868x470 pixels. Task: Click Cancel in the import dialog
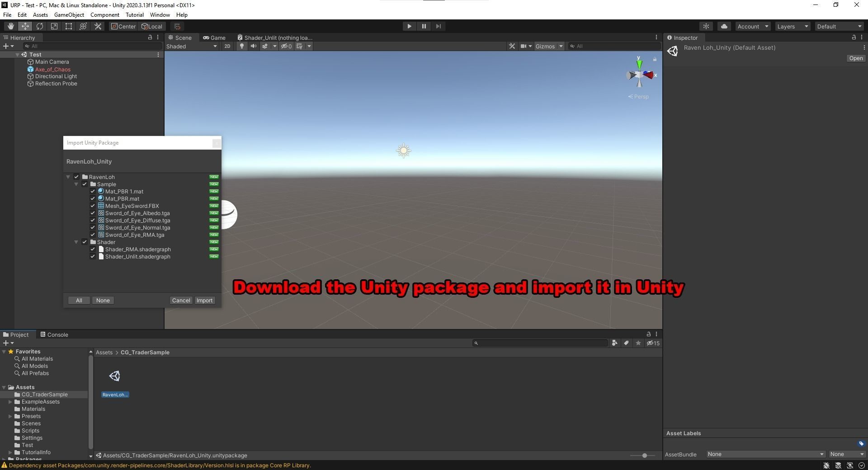tap(181, 301)
